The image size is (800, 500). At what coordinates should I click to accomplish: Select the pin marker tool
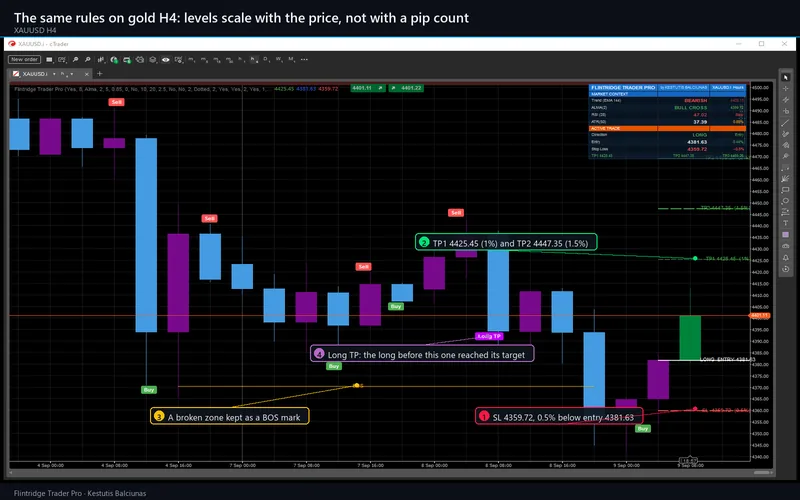point(786,156)
